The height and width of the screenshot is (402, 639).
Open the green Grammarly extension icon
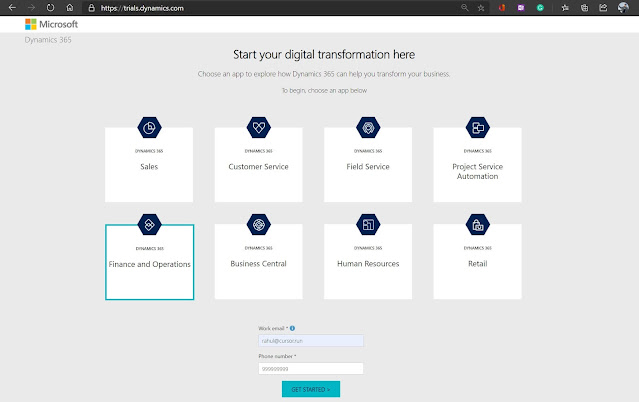pyautogui.click(x=540, y=8)
